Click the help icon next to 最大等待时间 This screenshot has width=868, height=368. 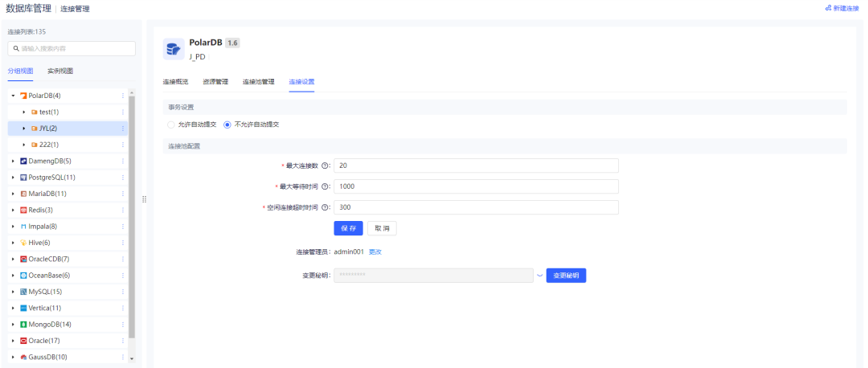325,186
